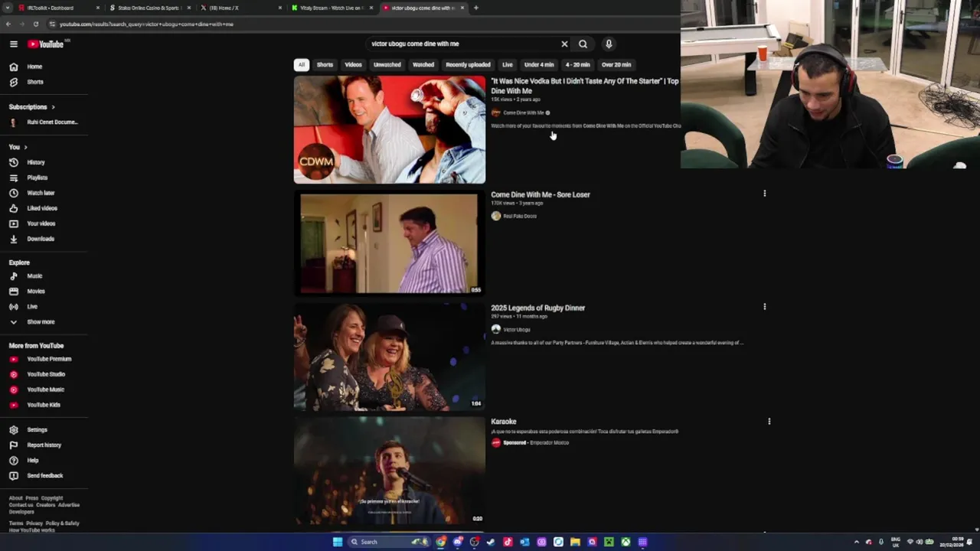
Task: Open the Windows Start menu
Action: pyautogui.click(x=338, y=542)
